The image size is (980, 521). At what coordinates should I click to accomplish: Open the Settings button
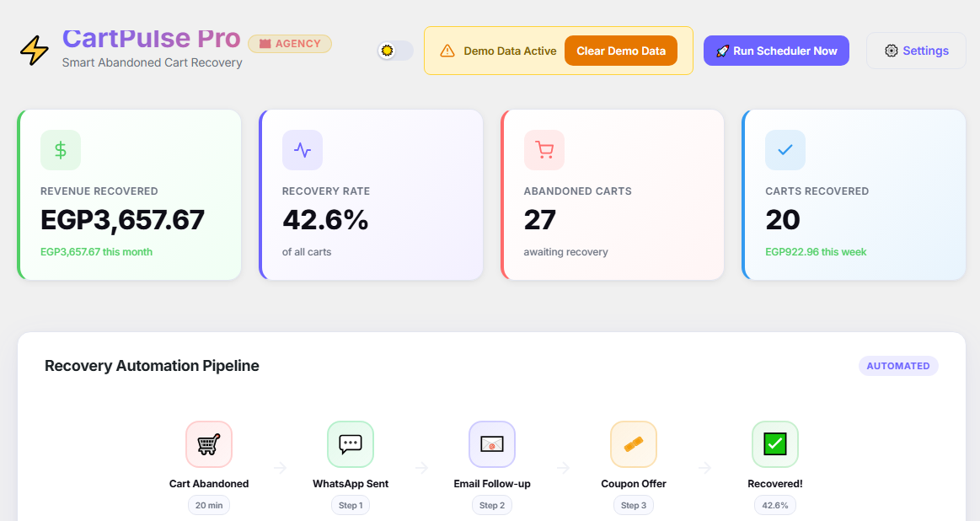tap(916, 51)
